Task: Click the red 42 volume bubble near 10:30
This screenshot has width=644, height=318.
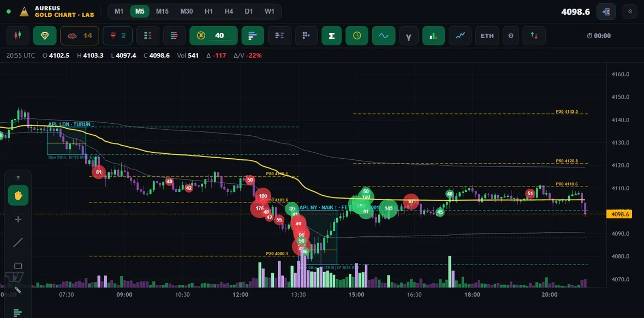Action: [188, 188]
